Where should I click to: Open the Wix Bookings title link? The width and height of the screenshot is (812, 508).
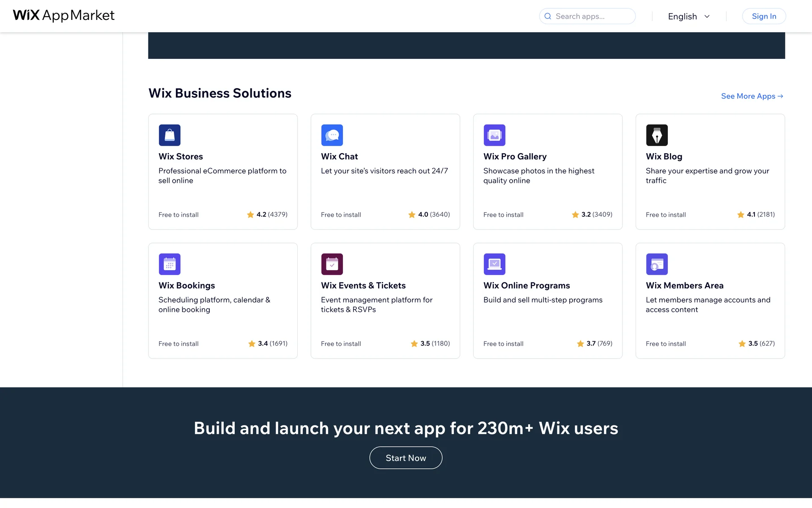pyautogui.click(x=187, y=285)
